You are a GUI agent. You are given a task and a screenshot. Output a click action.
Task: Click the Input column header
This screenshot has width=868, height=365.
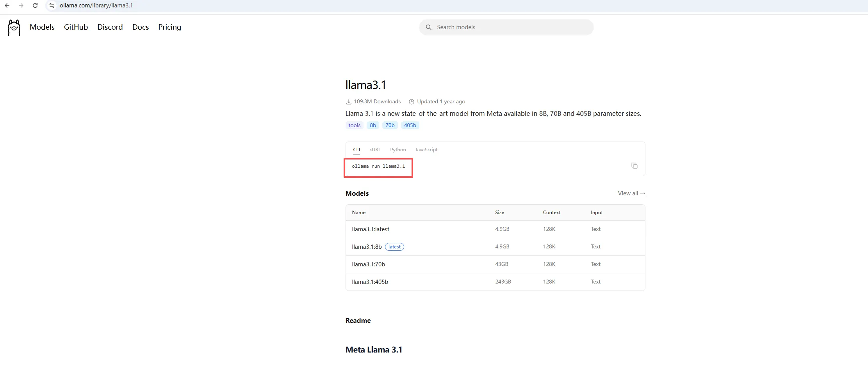pos(597,213)
